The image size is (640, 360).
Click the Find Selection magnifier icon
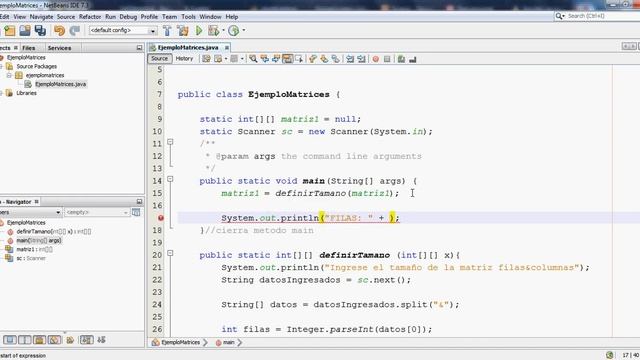253,59
